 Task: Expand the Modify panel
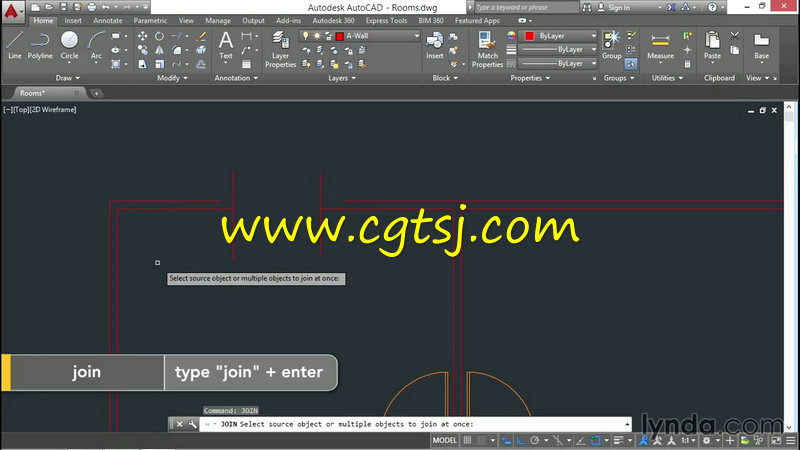[x=172, y=78]
